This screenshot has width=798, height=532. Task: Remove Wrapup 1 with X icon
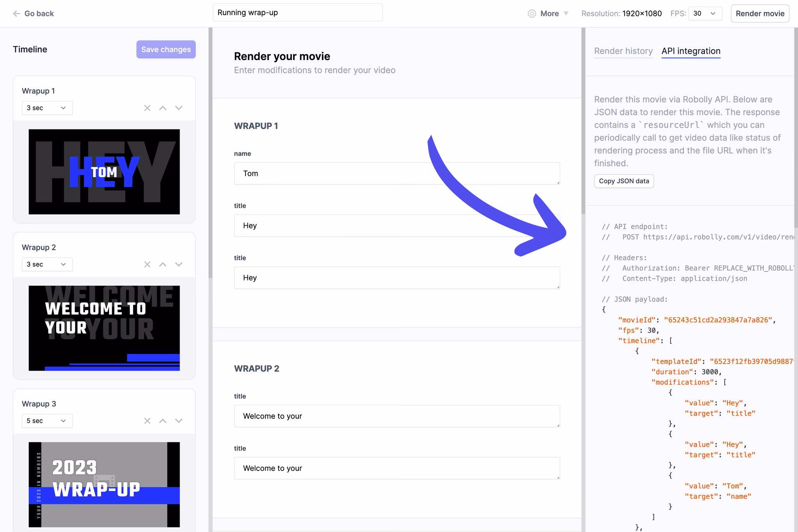pos(147,108)
